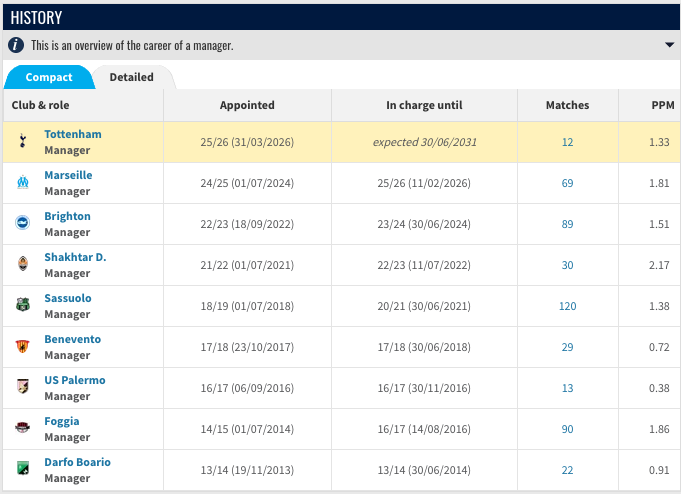Viewport: 681px width, 494px height.
Task: Click the info icon beside overview text
Action: coord(16,45)
